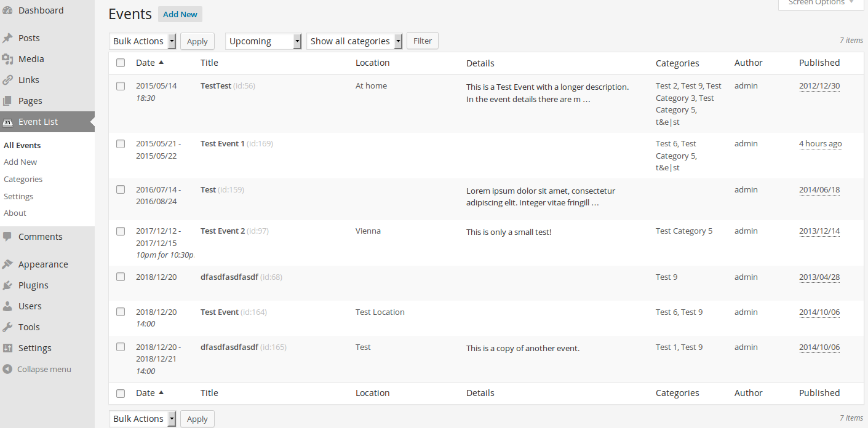868x428 pixels.
Task: Expand the Show all categories dropdown
Action: 354,41
